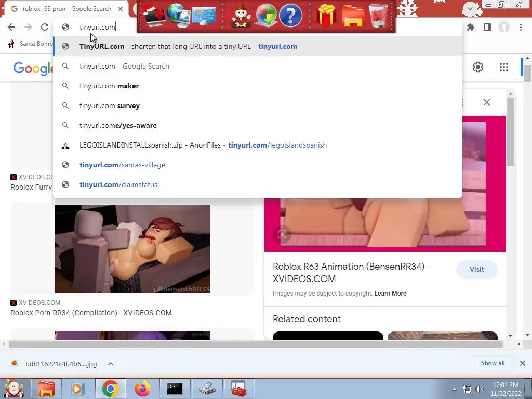Open the network drive icon on the taskbar
532x399 pixels.
[207, 389]
